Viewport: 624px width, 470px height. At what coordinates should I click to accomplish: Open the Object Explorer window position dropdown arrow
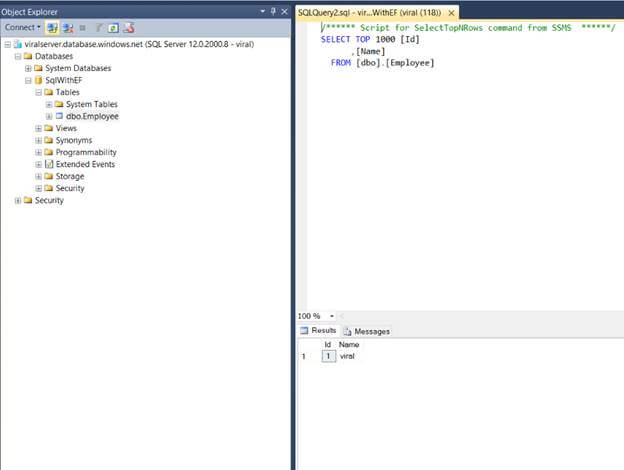(263, 12)
